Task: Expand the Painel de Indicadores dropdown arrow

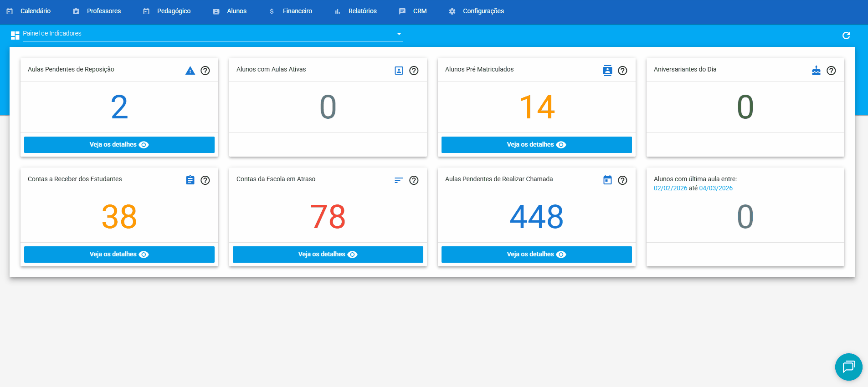Action: 399,34
